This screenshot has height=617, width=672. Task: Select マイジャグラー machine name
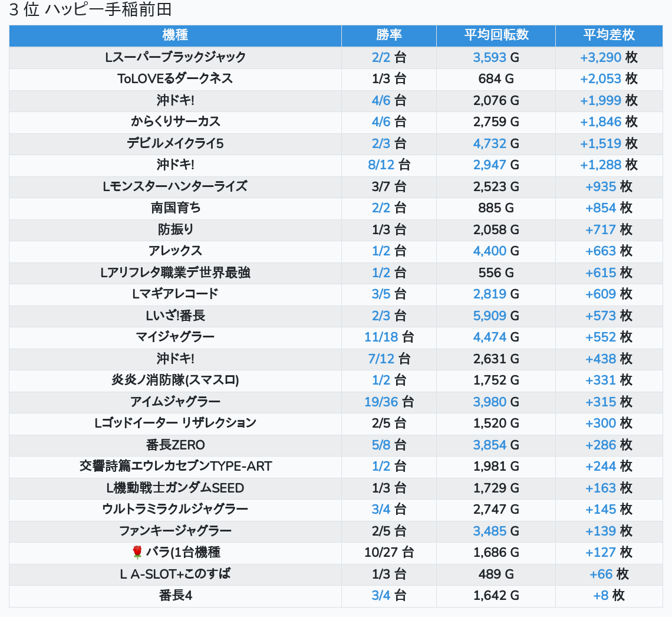pos(175,337)
